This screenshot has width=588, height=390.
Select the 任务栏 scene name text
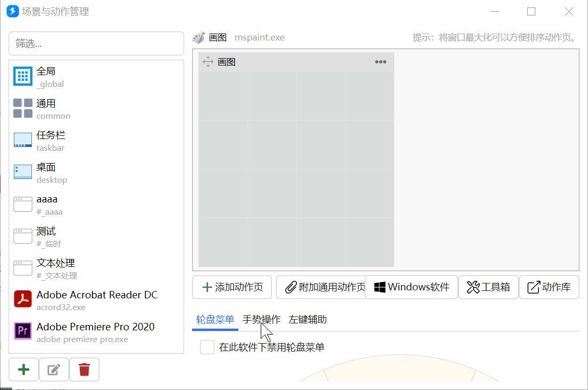[51, 135]
